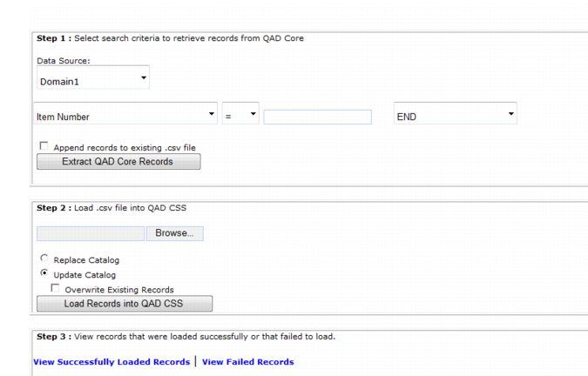Click the Step 1 heading text
588x376 pixels.
click(x=170, y=38)
